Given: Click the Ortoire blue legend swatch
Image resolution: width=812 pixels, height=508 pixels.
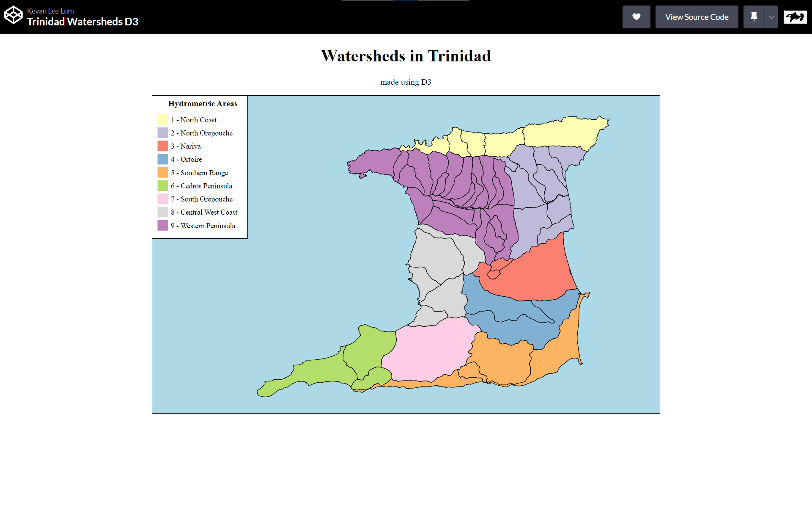Looking at the screenshot, I should pos(163,159).
